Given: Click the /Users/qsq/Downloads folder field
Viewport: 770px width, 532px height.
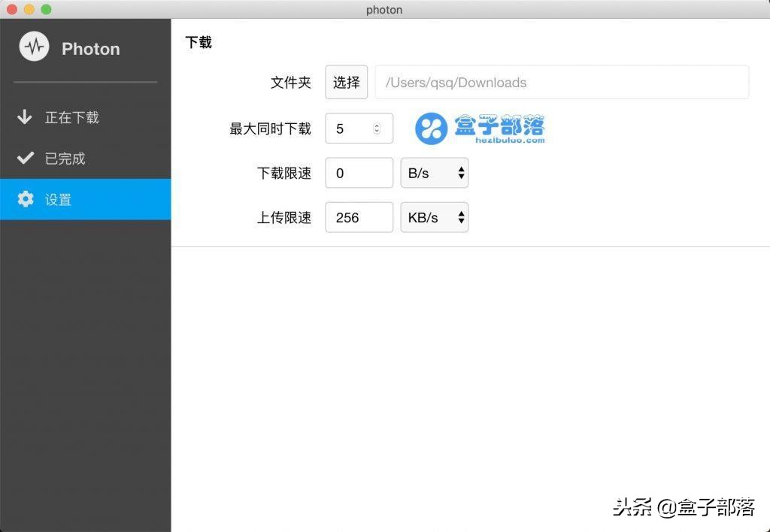Looking at the screenshot, I should pyautogui.click(x=562, y=83).
